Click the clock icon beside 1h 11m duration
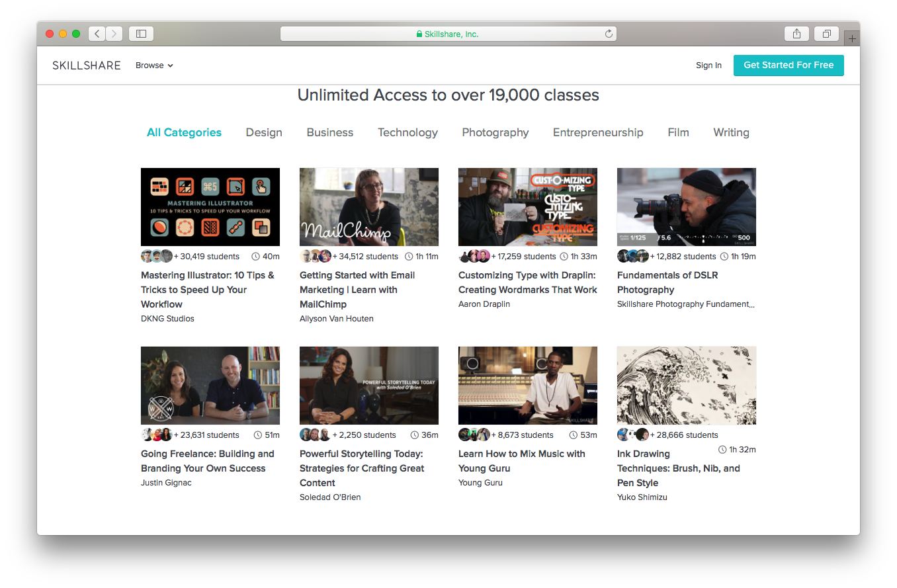897x588 pixels. 409,257
